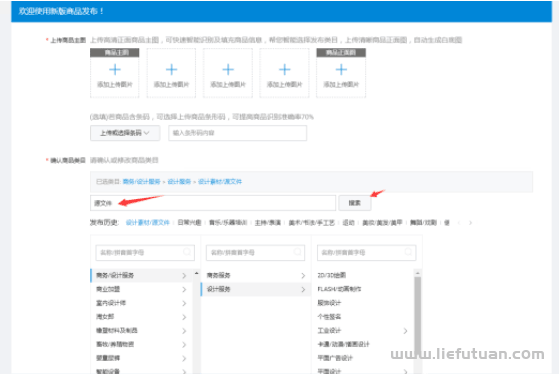
Task: Add image in the second upload slot
Action: point(171,73)
